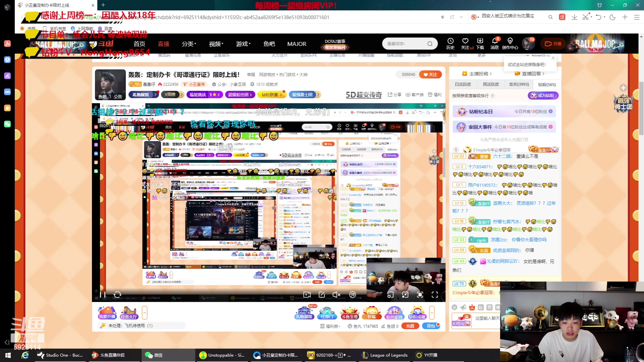Toggle danmaku 弹 comments in player
Screen dimensions: 644x362
(353, 295)
